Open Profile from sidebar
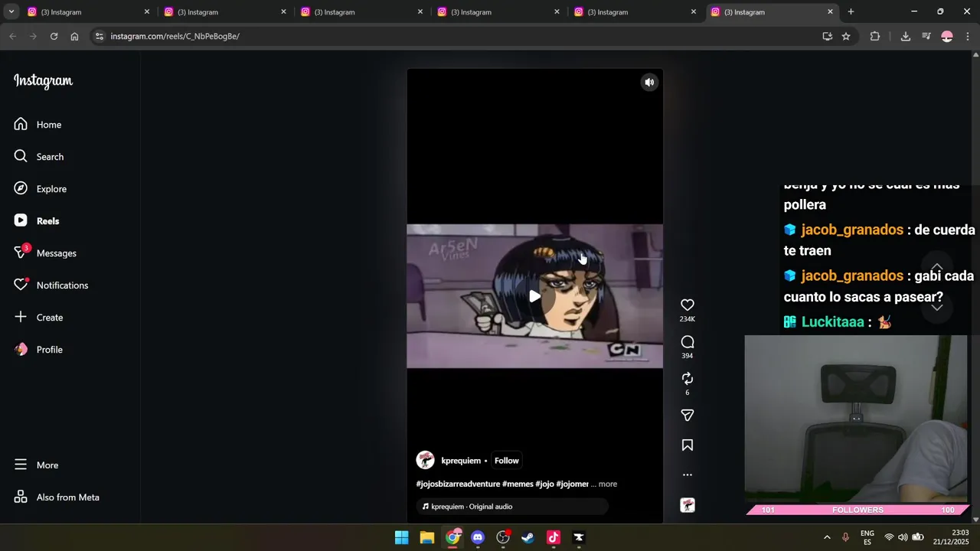Screen dimensions: 980x551 38,350
